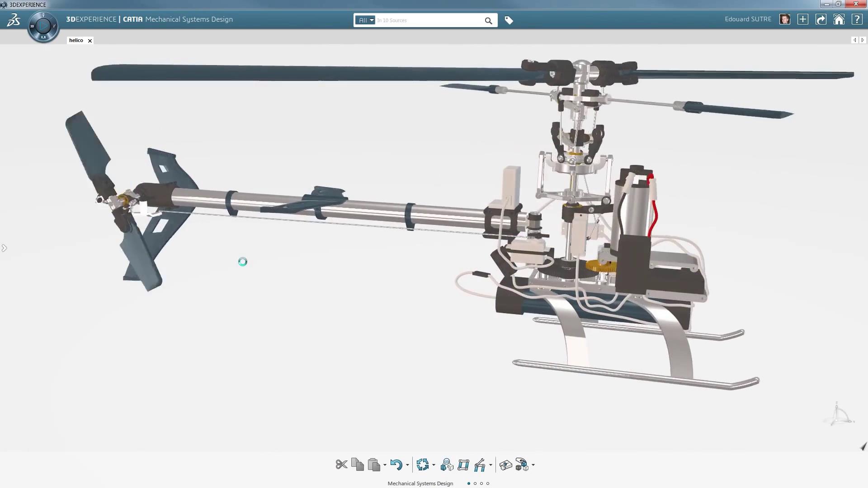Click the Manipulate hand-and-cubes icon
Image resolution: width=868 pixels, height=488 pixels.
[x=521, y=465]
